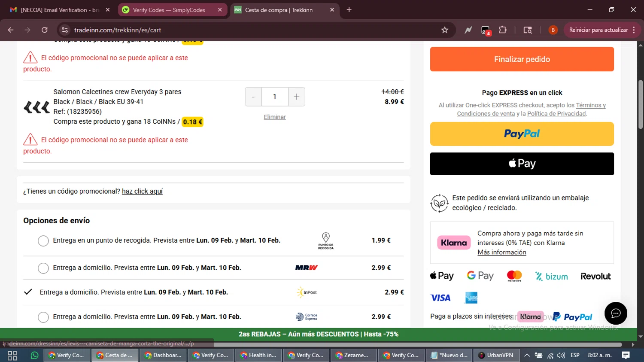The width and height of the screenshot is (644, 362).
Task: Open the Health in... taskbar window
Action: click(x=259, y=356)
